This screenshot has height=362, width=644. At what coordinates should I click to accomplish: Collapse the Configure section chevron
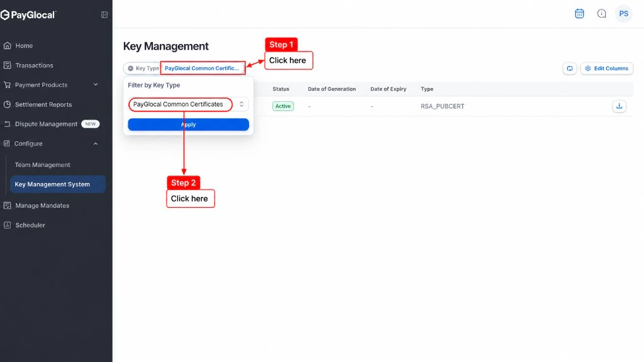click(96, 144)
